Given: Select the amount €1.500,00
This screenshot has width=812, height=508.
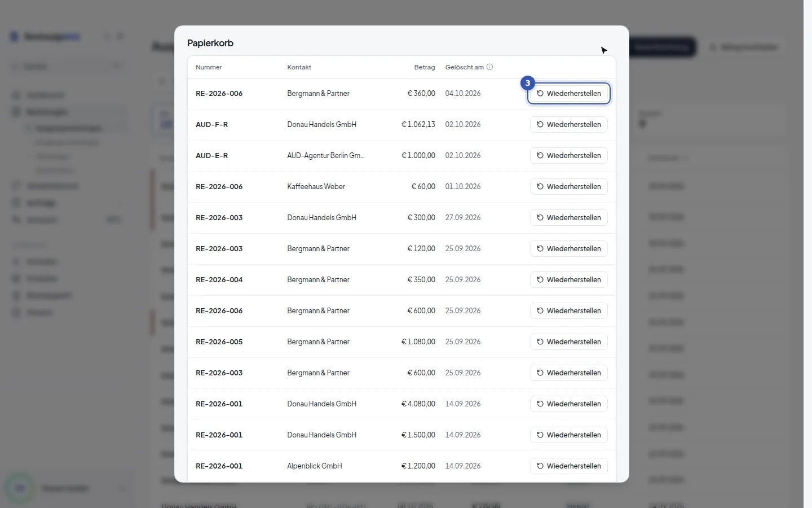Looking at the screenshot, I should point(418,435).
